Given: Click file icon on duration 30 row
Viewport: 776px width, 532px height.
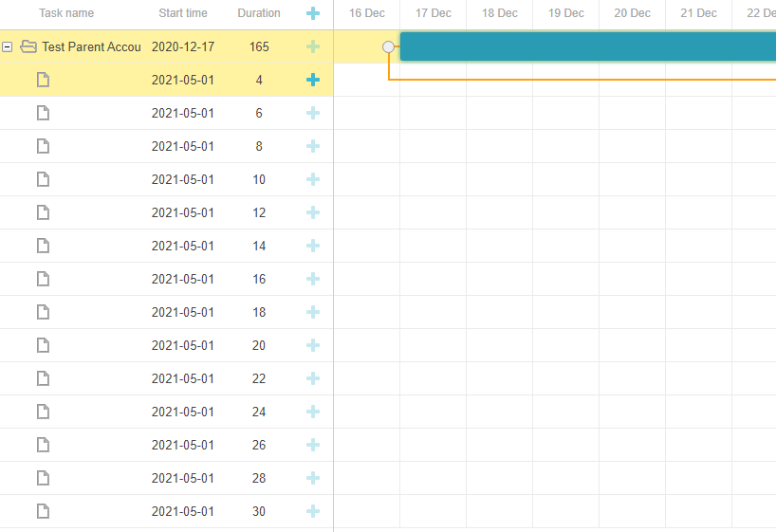Looking at the screenshot, I should tap(43, 511).
